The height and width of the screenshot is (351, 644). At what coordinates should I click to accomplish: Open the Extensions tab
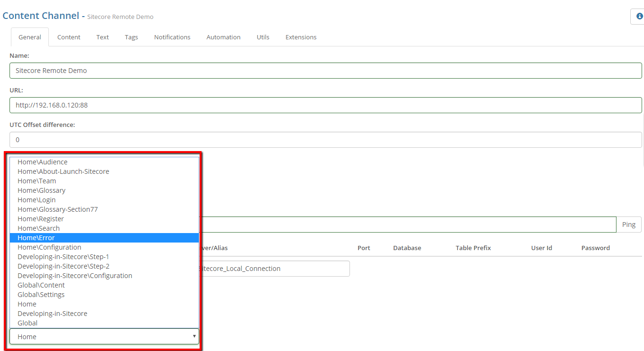coord(301,37)
